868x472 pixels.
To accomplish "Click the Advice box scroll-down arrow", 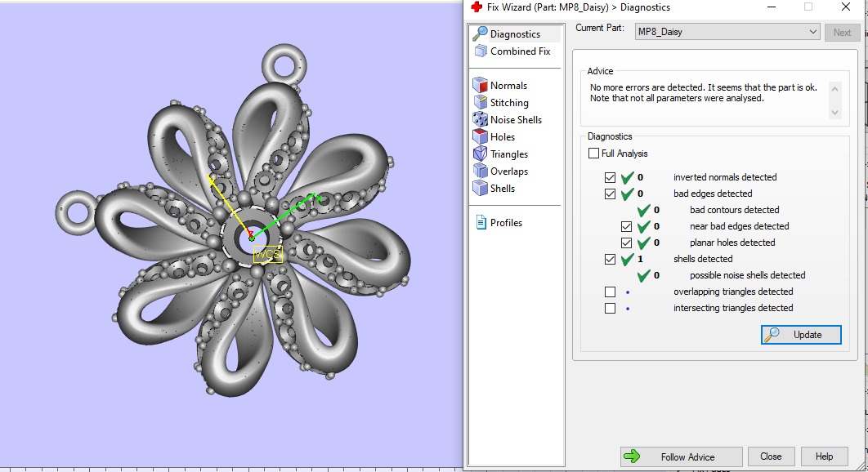I will [x=834, y=112].
